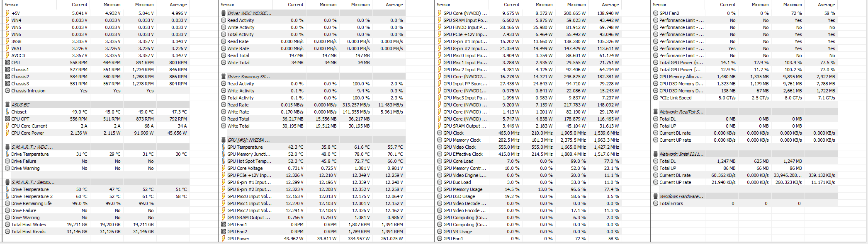
Task: Select the Windows Hardware group header
Action: click(681, 196)
